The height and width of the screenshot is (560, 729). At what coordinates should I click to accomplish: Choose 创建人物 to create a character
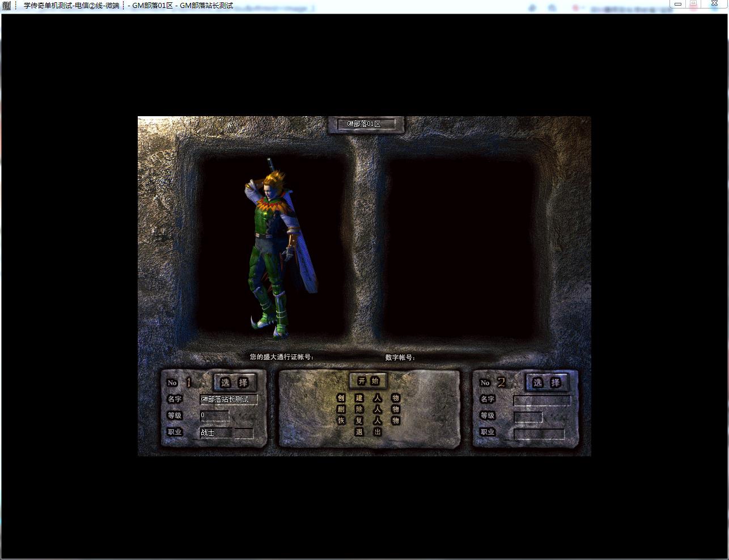coord(368,398)
